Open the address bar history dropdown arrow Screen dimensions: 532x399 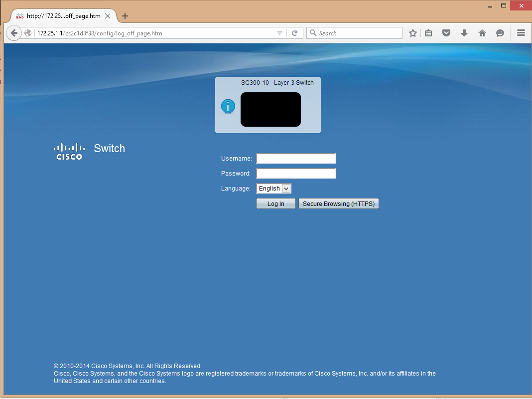(x=279, y=33)
